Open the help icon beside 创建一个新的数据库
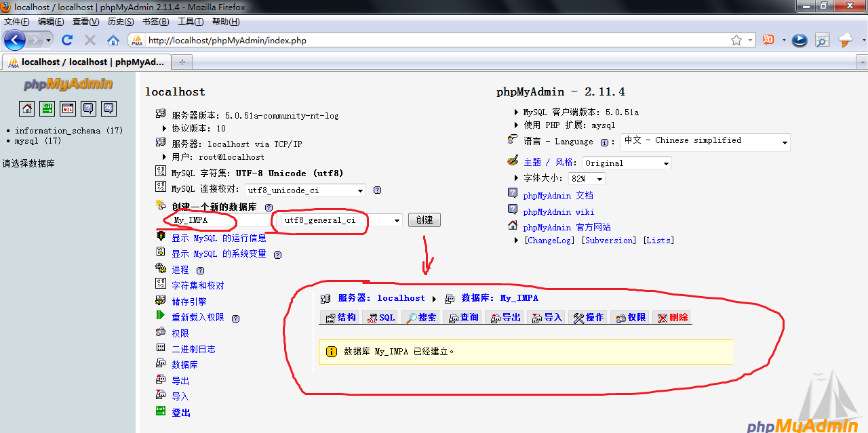 tap(269, 207)
